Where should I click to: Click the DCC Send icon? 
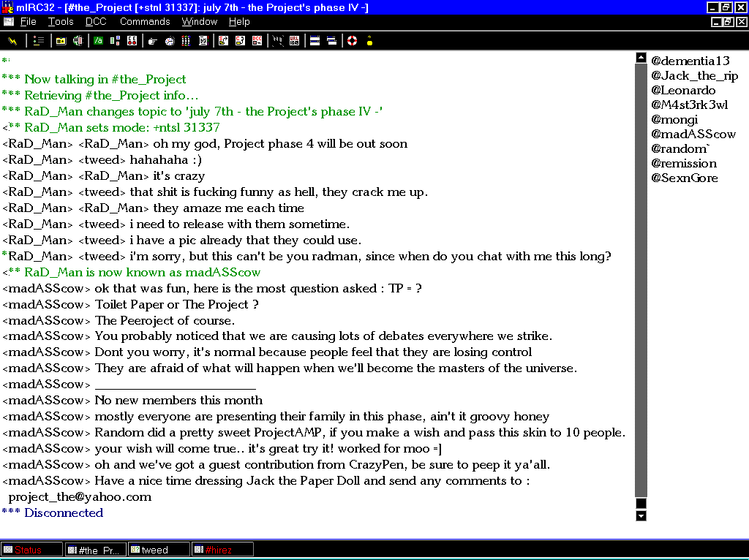click(223, 41)
